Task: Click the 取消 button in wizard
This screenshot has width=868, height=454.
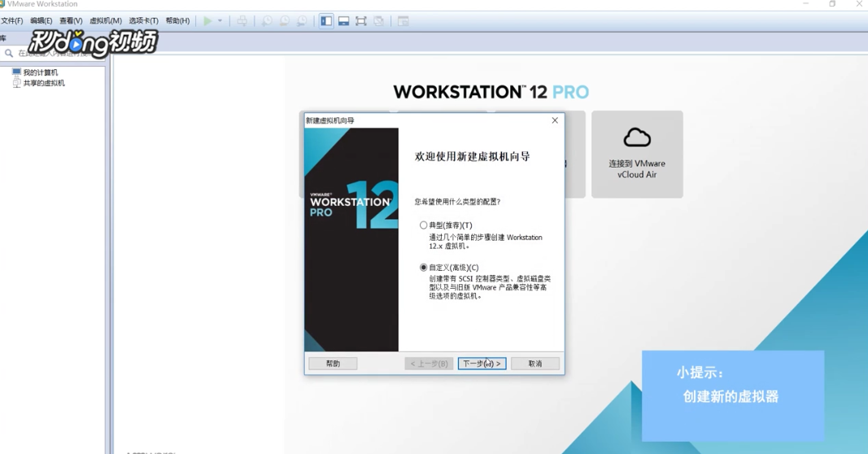Action: point(535,364)
